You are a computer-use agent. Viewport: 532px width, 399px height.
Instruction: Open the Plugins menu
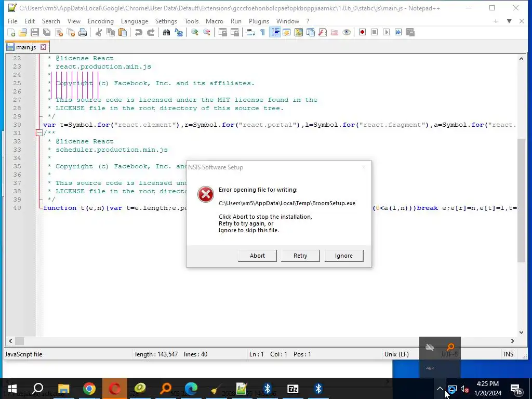(x=259, y=21)
